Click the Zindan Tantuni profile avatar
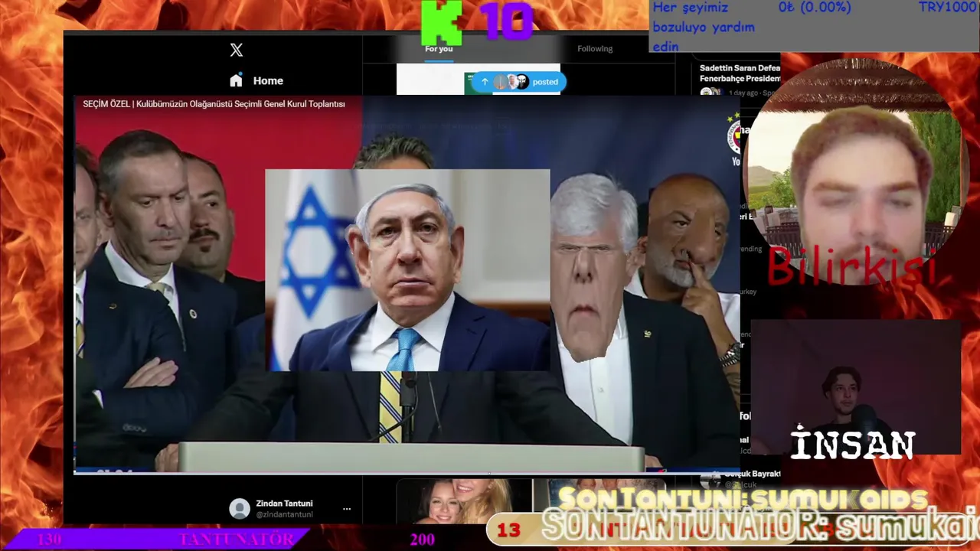Viewport: 980px width, 551px height. click(240, 509)
